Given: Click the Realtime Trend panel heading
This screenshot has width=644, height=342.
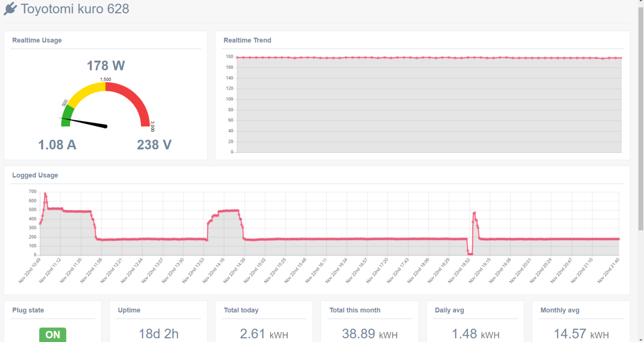Looking at the screenshot, I should [x=248, y=40].
